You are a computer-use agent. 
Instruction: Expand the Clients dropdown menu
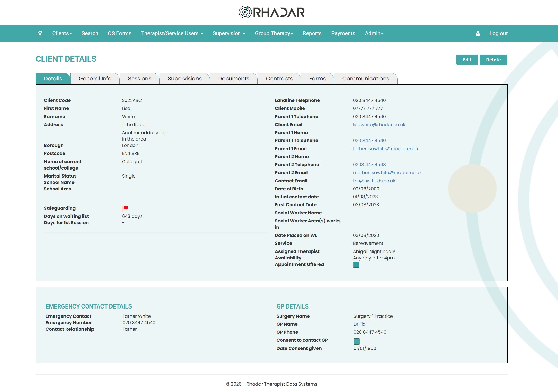[x=62, y=33]
